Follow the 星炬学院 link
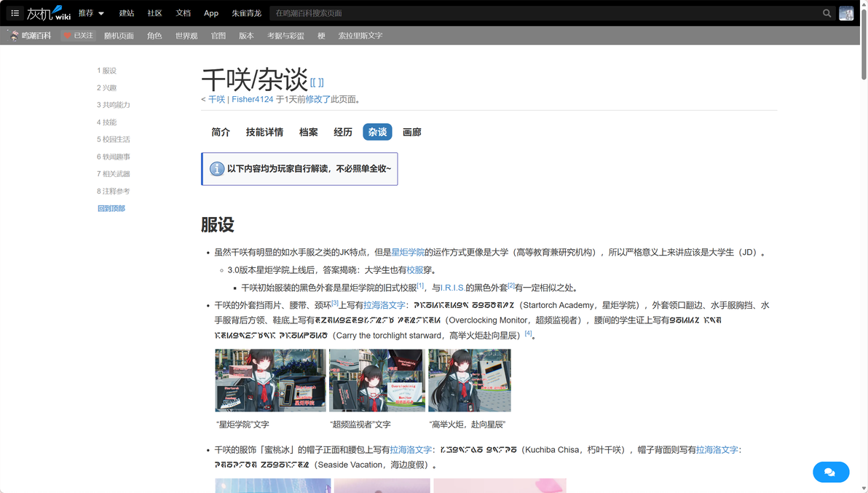 point(408,252)
